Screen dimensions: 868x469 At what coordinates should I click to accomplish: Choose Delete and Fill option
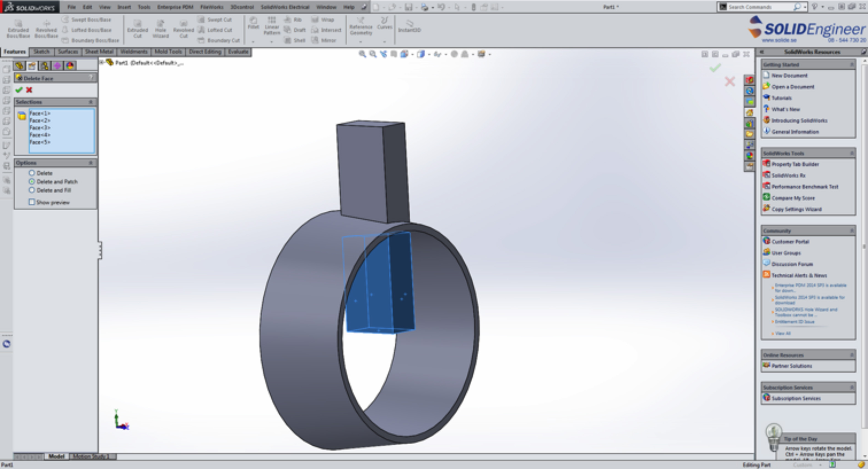click(x=32, y=190)
